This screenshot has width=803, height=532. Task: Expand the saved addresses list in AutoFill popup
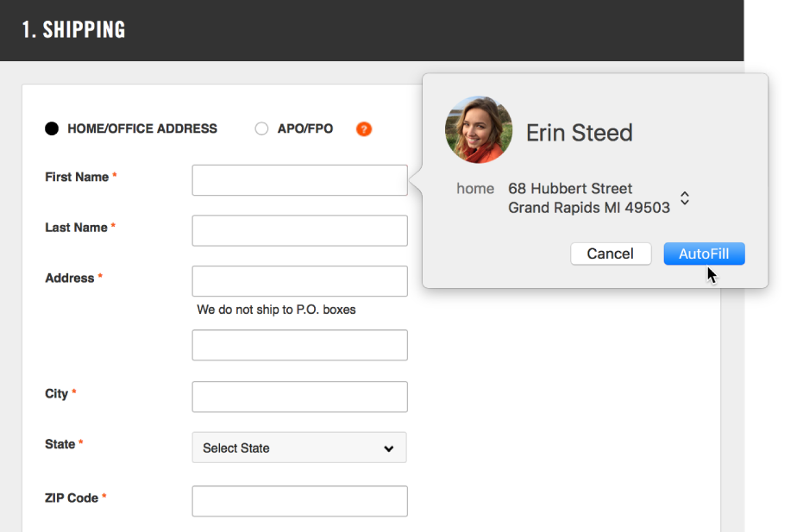pyautogui.click(x=684, y=197)
